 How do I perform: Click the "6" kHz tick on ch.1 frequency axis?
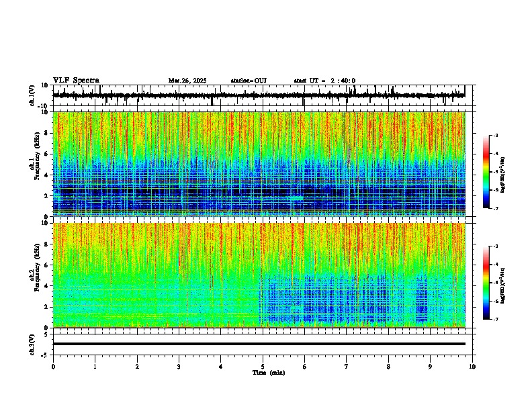pyautogui.click(x=47, y=154)
